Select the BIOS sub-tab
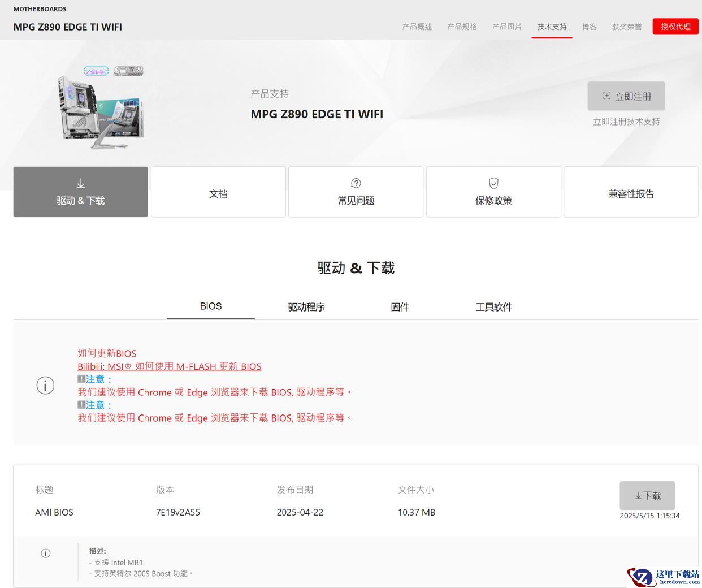Viewport: 702px width, 588px height. tap(211, 306)
